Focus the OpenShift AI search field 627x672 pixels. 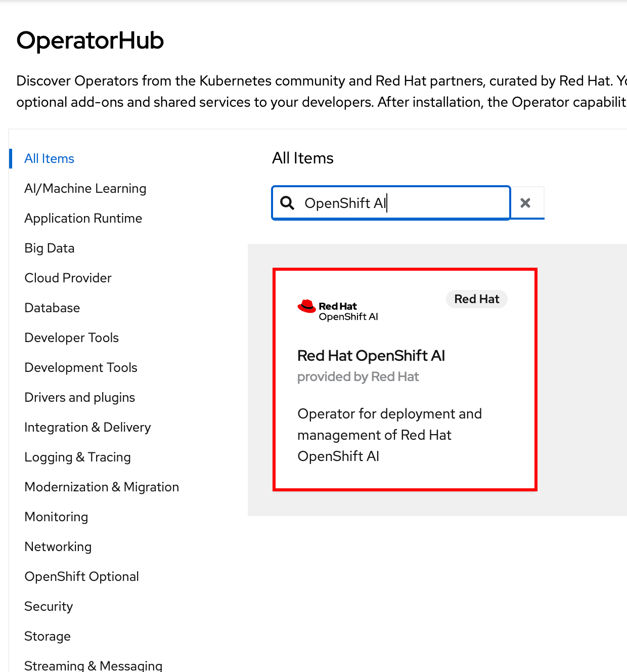pyautogui.click(x=391, y=203)
